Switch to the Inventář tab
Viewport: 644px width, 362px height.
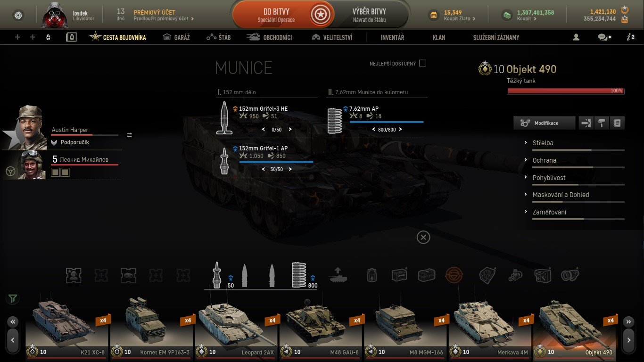click(x=392, y=37)
